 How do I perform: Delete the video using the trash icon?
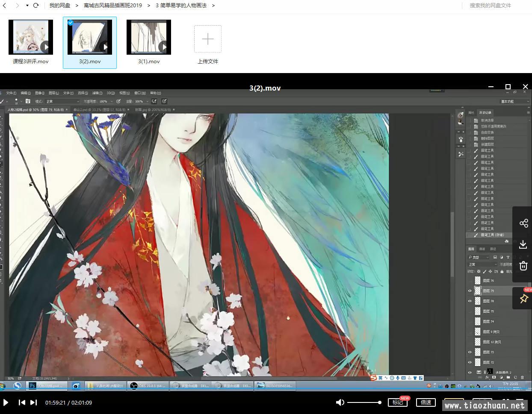pyautogui.click(x=523, y=266)
